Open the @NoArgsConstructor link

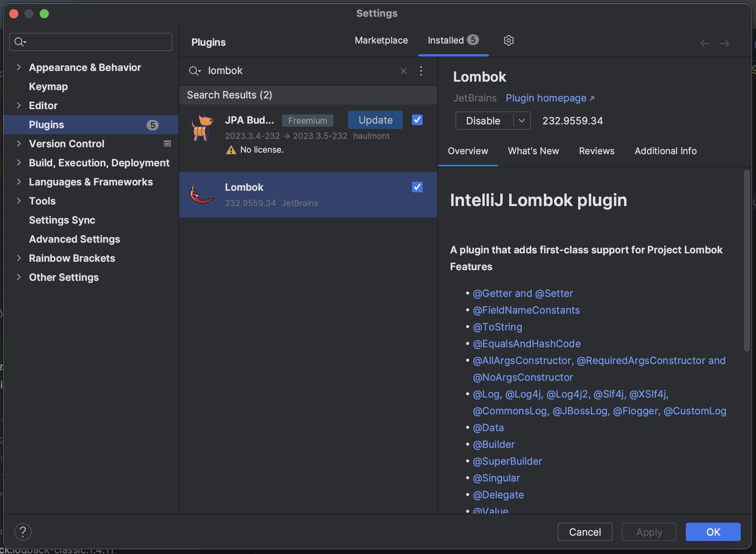[x=523, y=377]
